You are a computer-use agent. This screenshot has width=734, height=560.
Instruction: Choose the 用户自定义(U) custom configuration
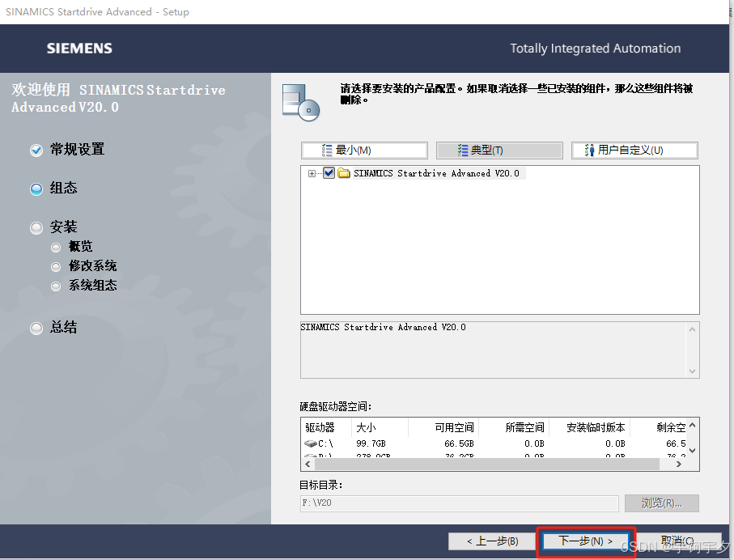click(x=634, y=151)
